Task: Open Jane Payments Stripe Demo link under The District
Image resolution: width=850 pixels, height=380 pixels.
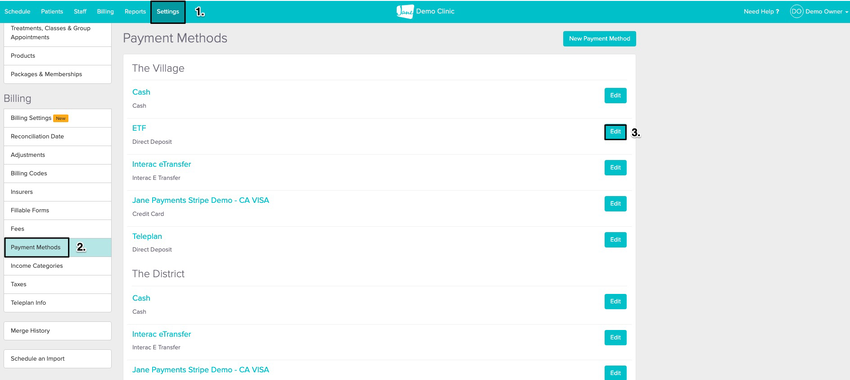Action: [x=201, y=370]
